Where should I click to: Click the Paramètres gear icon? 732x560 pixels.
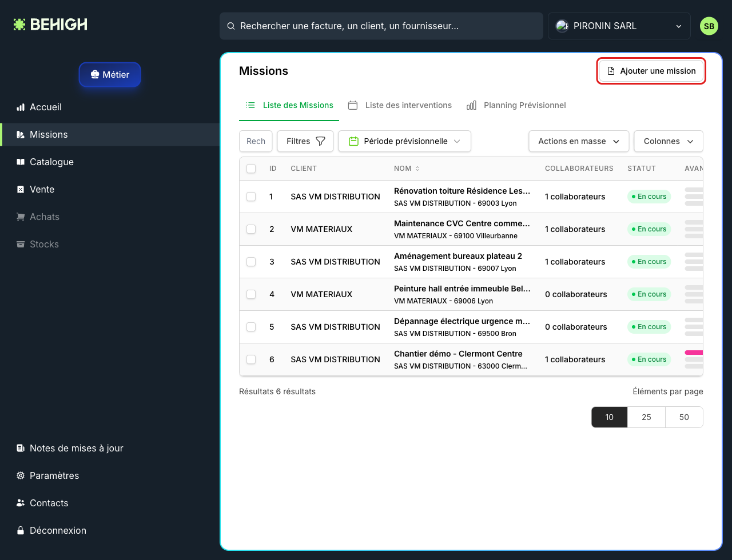21,475
